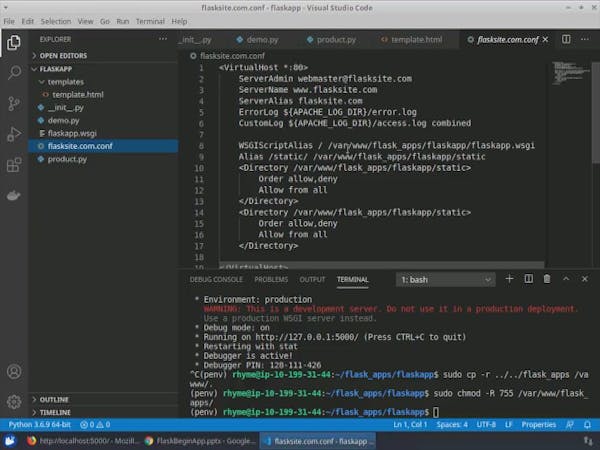
Task: Change indentation via Spaces: 4
Action: (x=452, y=425)
